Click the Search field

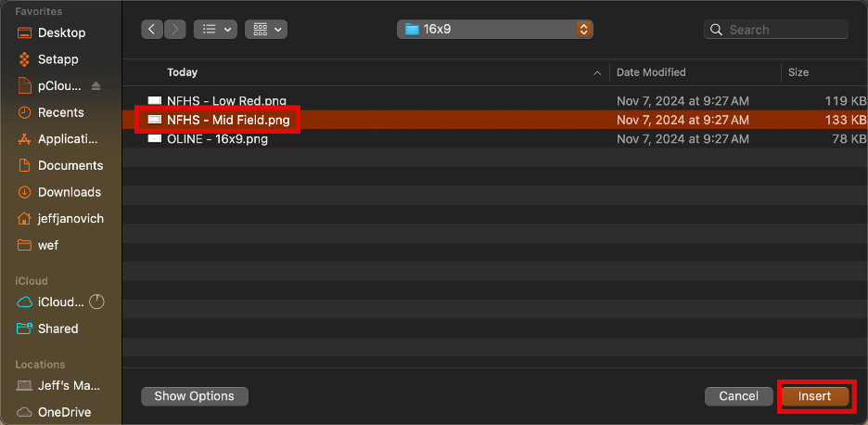[x=776, y=30]
